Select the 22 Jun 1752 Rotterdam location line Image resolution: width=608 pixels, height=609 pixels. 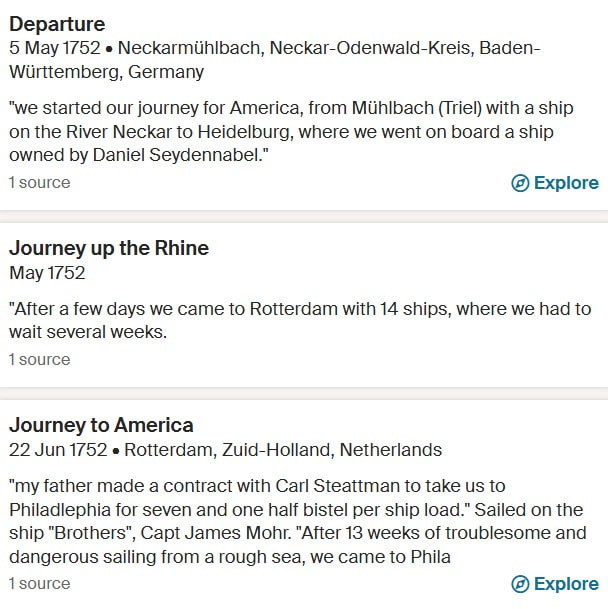pyautogui.click(x=225, y=450)
